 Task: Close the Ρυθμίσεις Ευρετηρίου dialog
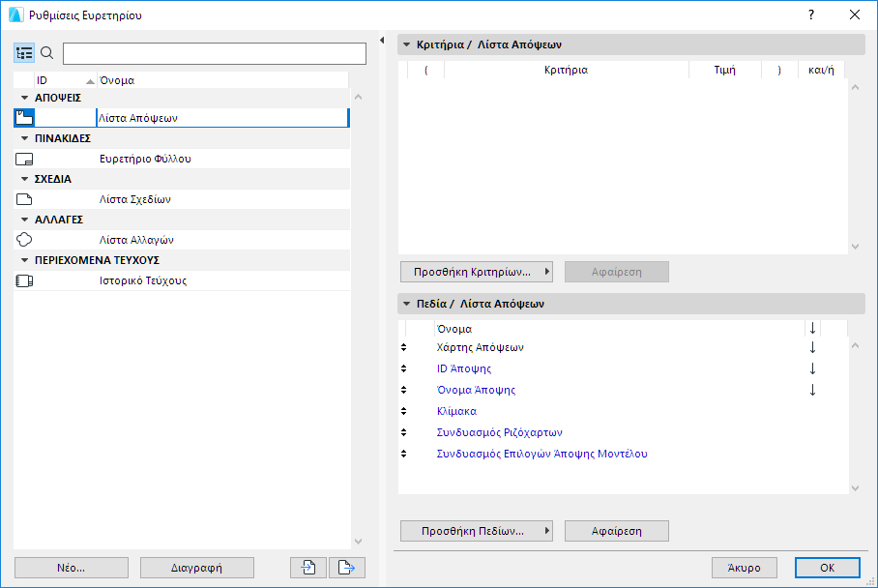point(855,15)
